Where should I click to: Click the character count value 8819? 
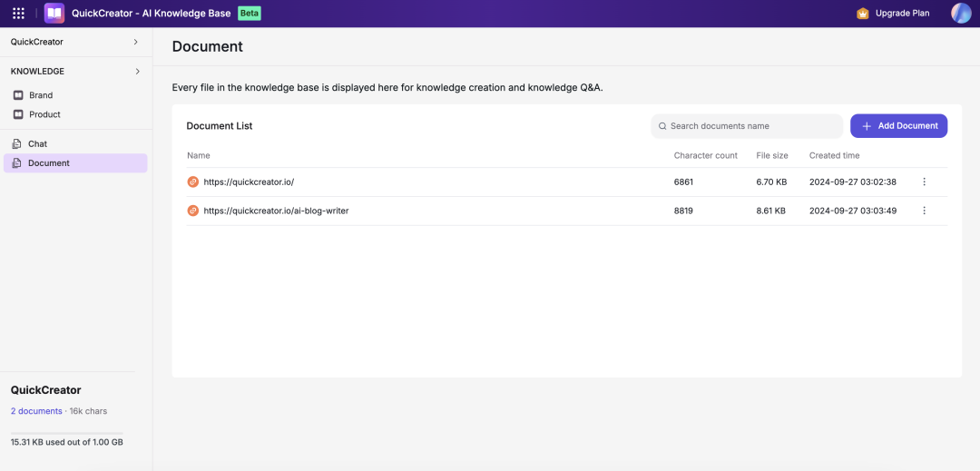tap(684, 211)
